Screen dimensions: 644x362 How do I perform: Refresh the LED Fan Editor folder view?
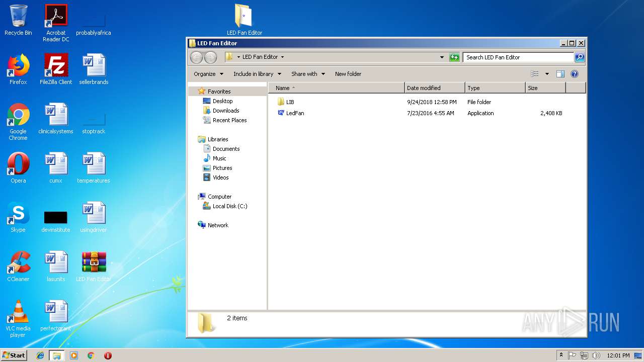click(454, 57)
